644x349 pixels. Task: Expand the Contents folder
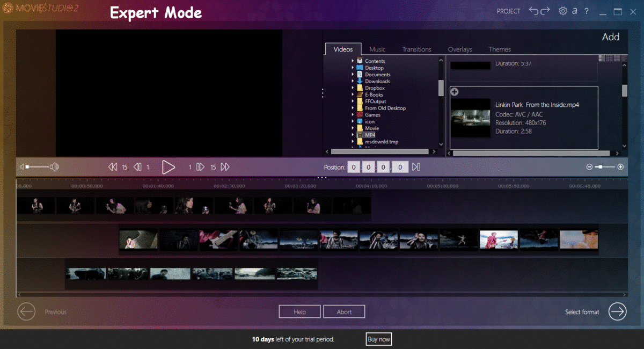tap(353, 61)
